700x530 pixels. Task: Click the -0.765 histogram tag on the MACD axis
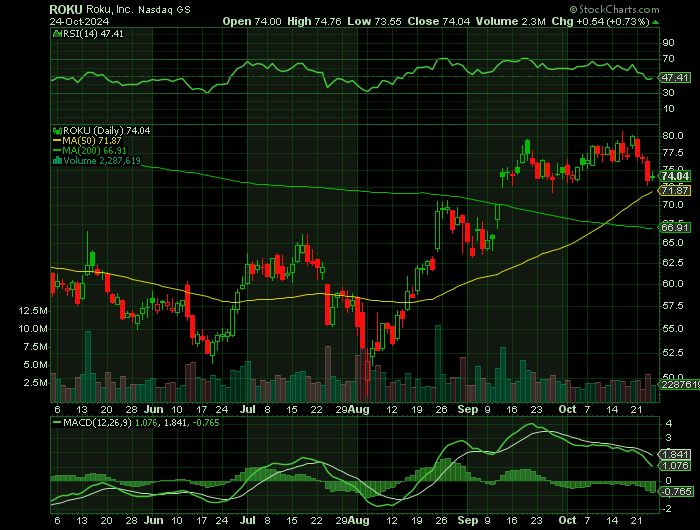pyautogui.click(x=677, y=492)
